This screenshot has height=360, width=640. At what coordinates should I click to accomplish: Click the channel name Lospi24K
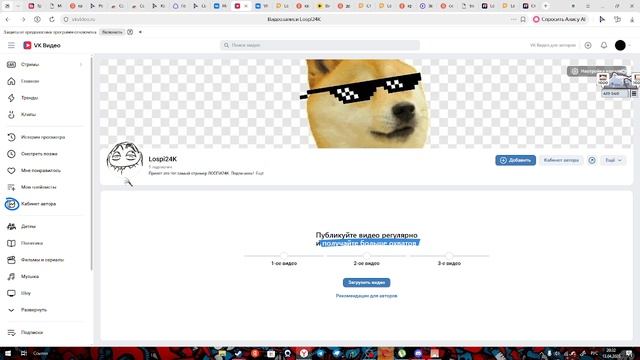[162, 159]
